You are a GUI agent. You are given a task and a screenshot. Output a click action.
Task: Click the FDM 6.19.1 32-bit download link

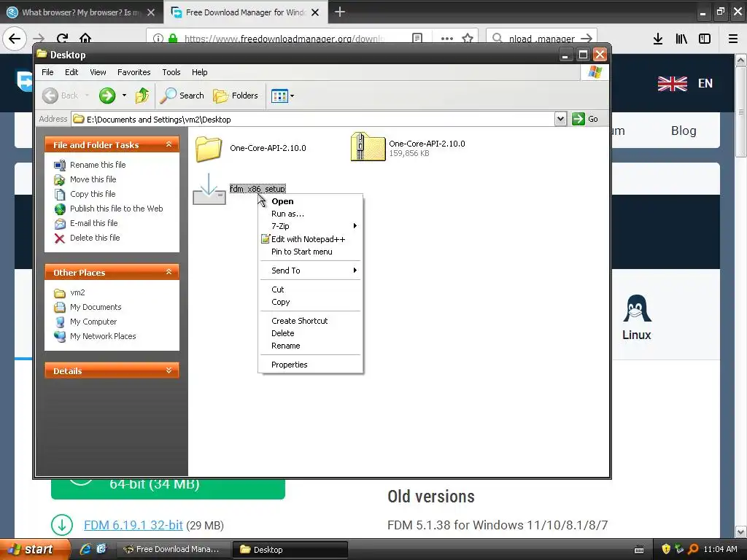133,525
